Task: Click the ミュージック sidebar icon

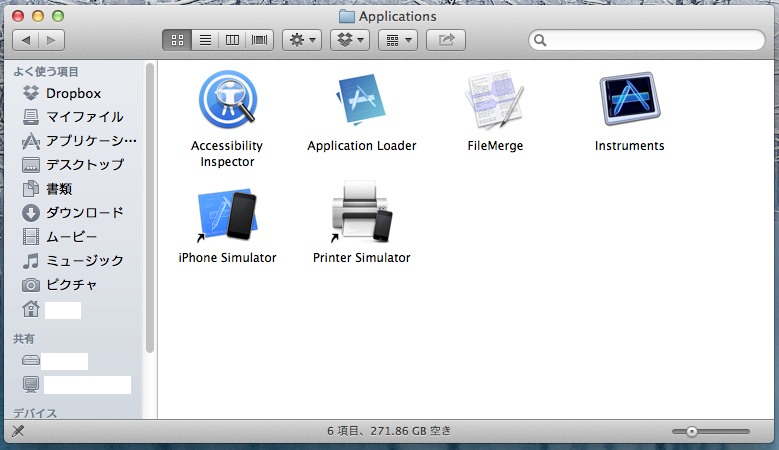Action: [31, 260]
